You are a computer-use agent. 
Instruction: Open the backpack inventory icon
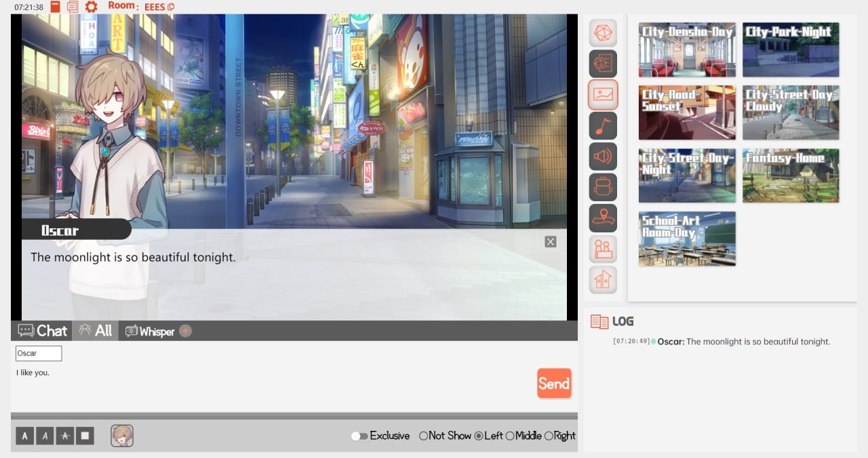[603, 187]
